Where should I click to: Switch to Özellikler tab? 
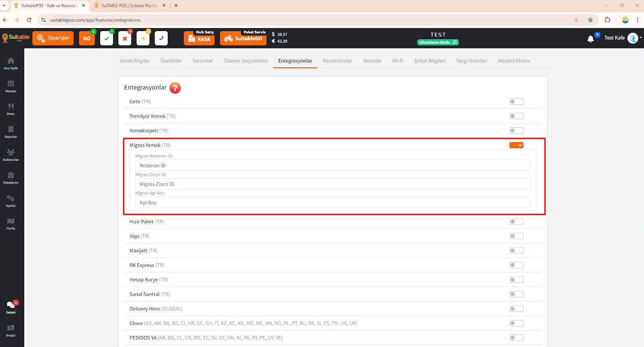[171, 61]
